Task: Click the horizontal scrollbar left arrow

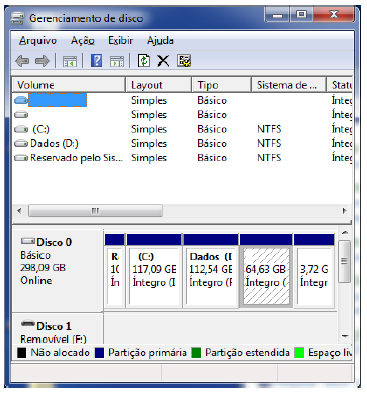Action: (x=19, y=211)
